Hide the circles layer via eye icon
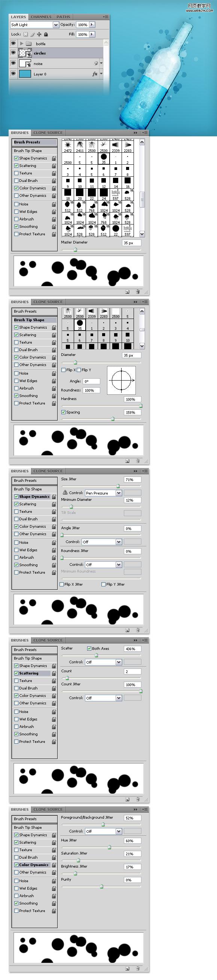This screenshot has height=980, width=217. [13, 53]
